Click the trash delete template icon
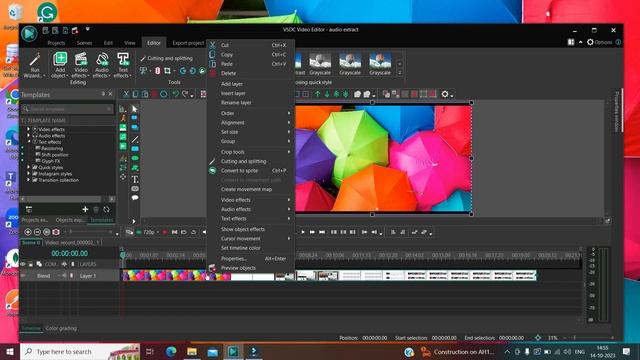This screenshot has width=640, height=360. pos(96,209)
